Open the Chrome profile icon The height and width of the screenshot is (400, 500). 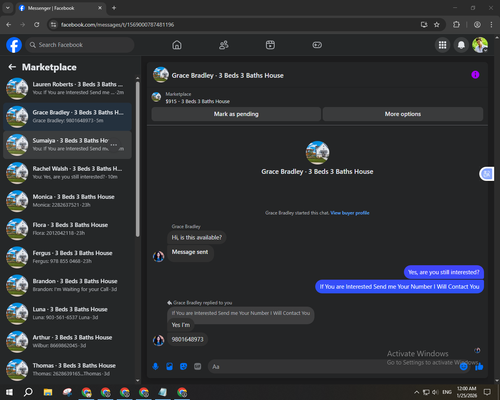(x=477, y=25)
